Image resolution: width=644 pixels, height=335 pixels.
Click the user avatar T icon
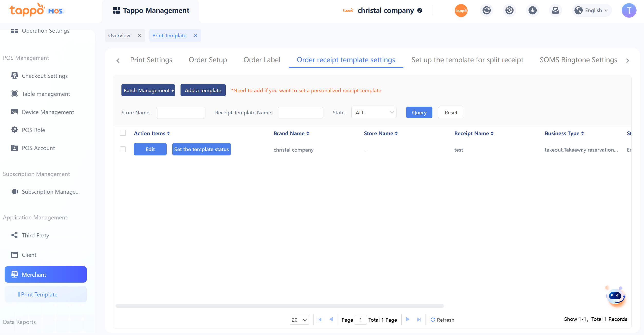click(629, 11)
